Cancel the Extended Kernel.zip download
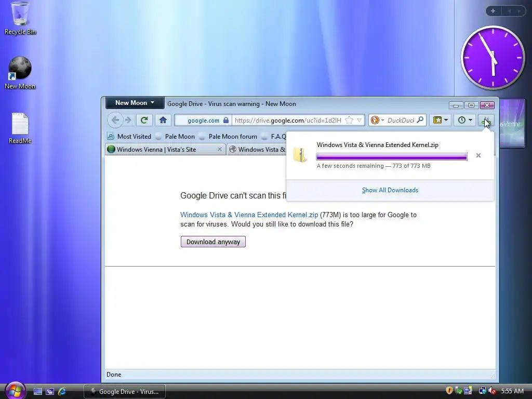 pos(478,155)
